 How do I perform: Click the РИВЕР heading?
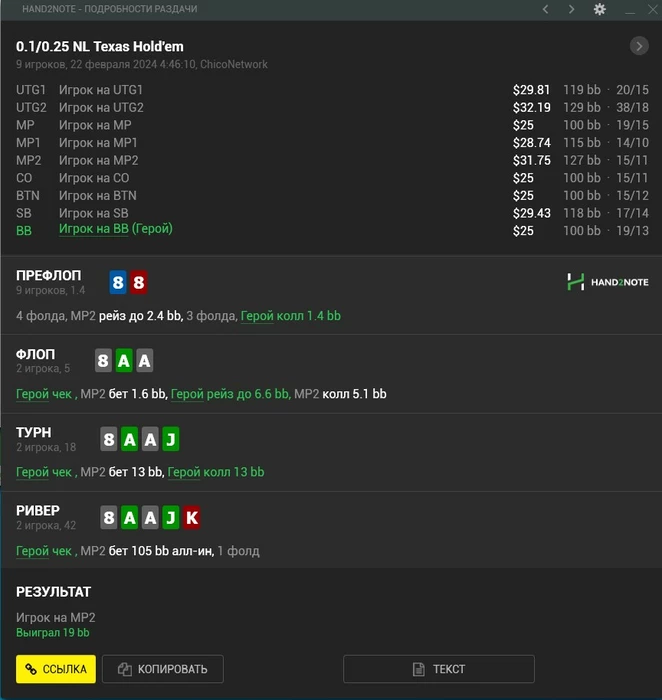38,511
